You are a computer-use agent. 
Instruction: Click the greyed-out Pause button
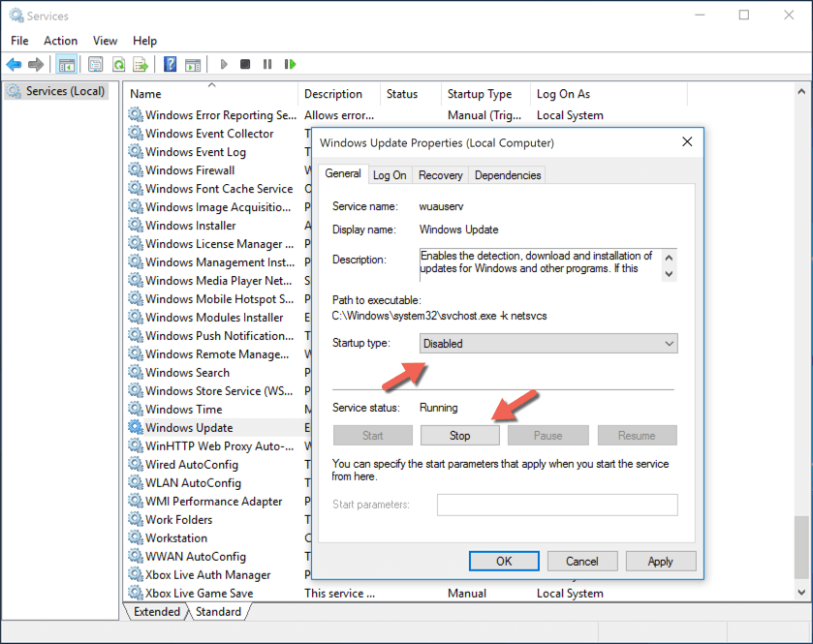pos(548,435)
